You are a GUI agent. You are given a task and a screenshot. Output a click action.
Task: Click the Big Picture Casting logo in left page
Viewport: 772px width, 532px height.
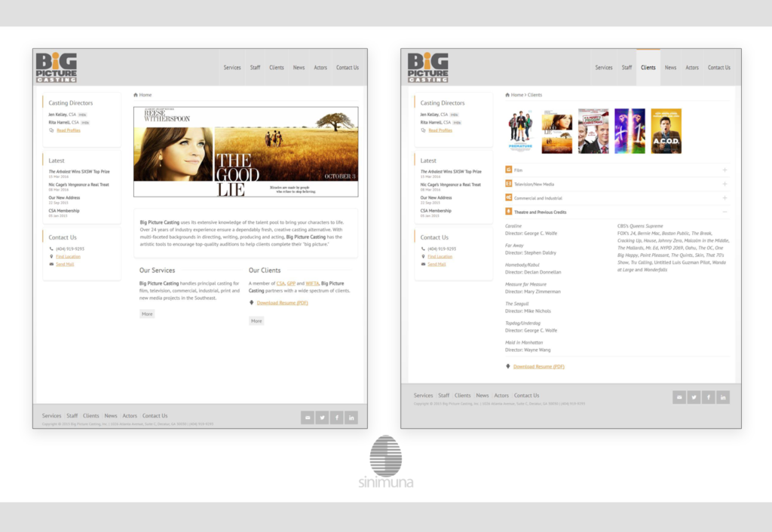tap(56, 67)
